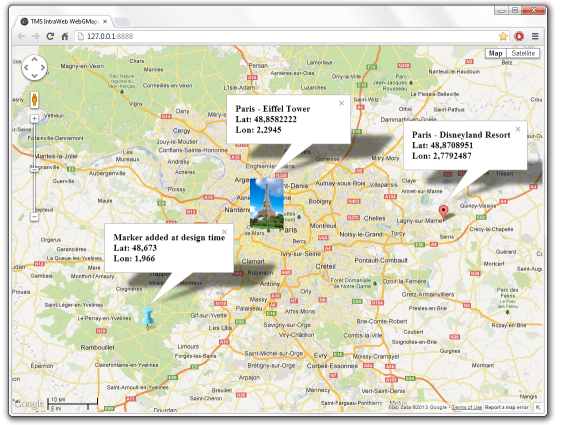Select the Map view button
The width and height of the screenshot is (561, 425).
(x=496, y=53)
